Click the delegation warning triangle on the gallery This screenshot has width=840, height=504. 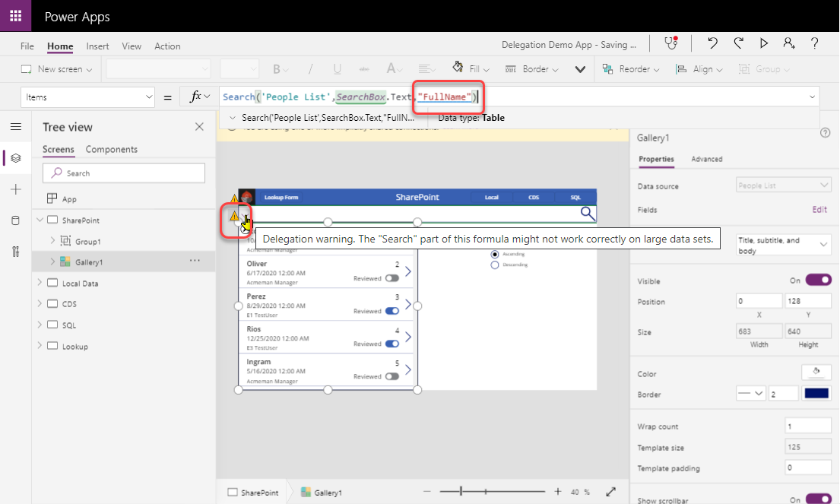click(234, 216)
